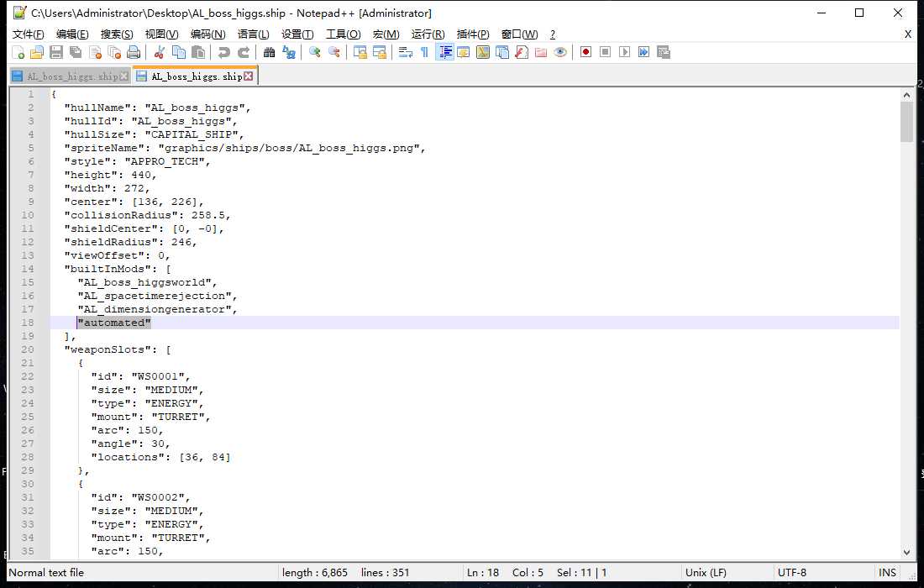924x588 pixels.
Task: Click the Monitoring eye icon
Action: pos(560,52)
